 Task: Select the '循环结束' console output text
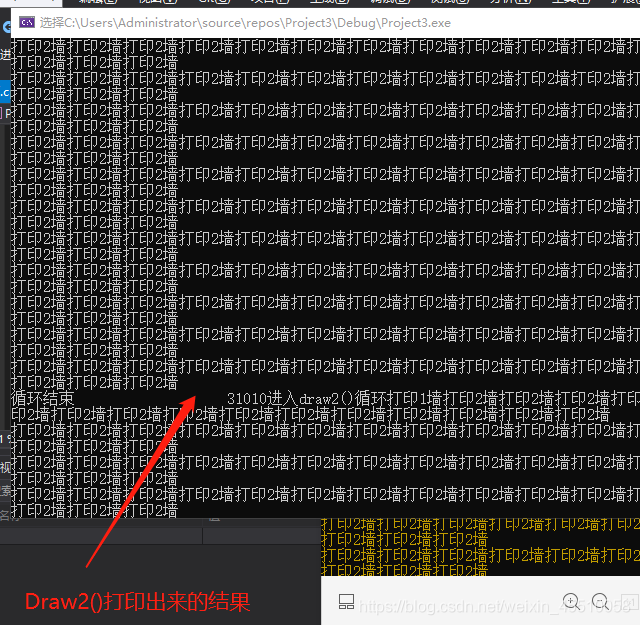pyautogui.click(x=43, y=398)
